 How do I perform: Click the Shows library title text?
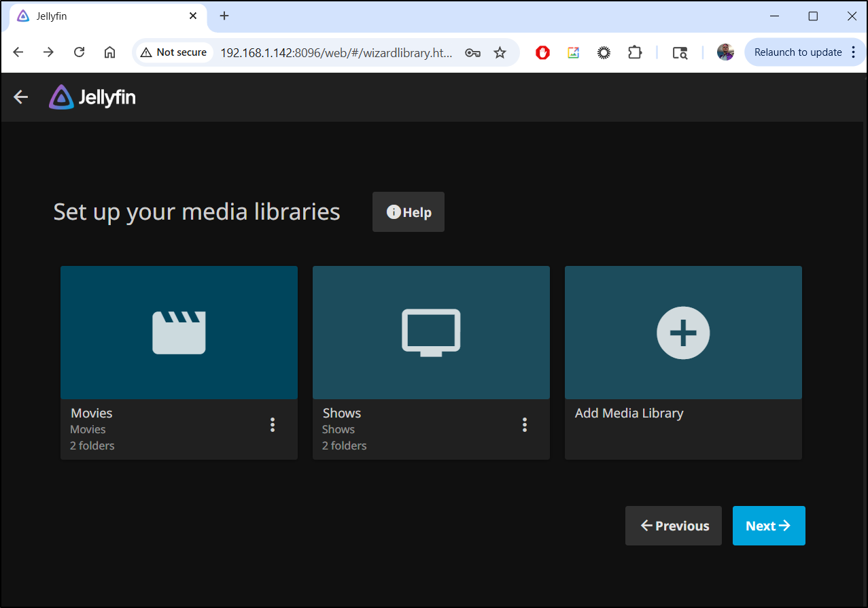342,413
